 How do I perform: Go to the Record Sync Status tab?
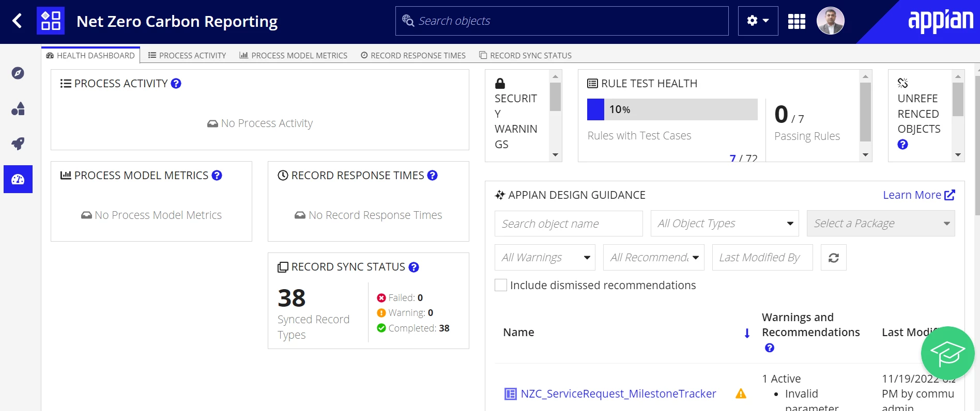point(525,56)
